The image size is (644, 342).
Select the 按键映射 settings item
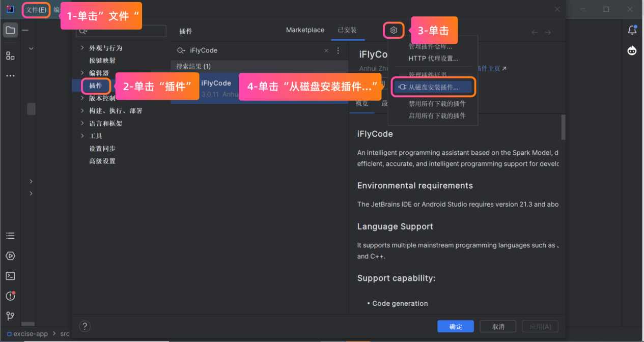click(x=102, y=61)
